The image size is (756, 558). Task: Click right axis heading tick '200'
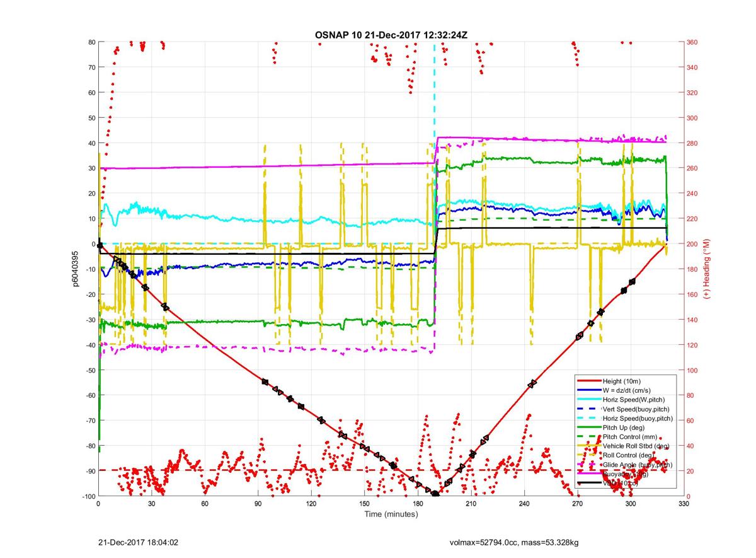pos(692,244)
